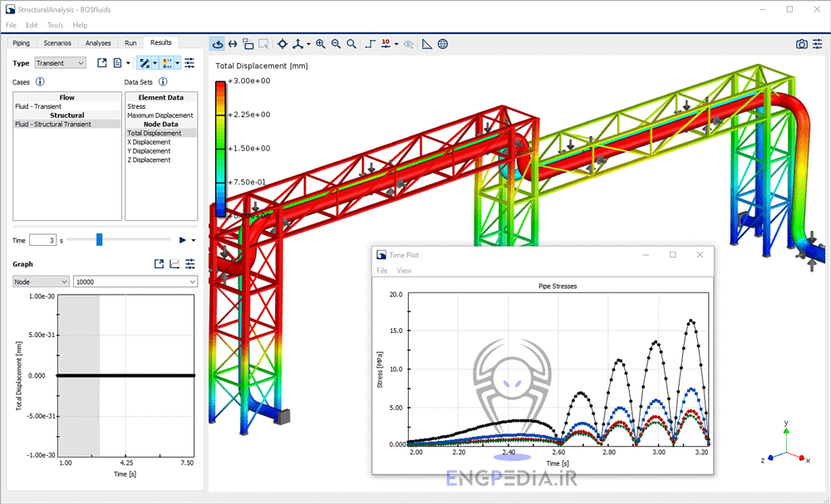The width and height of the screenshot is (831, 504).
Task: Click the export graph icon above the plot
Action: point(158,263)
